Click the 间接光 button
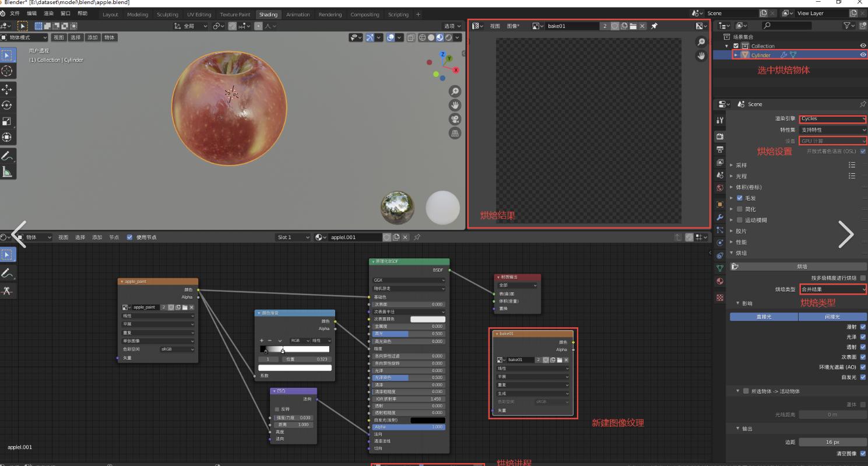The height and width of the screenshot is (466, 868). pos(832,317)
